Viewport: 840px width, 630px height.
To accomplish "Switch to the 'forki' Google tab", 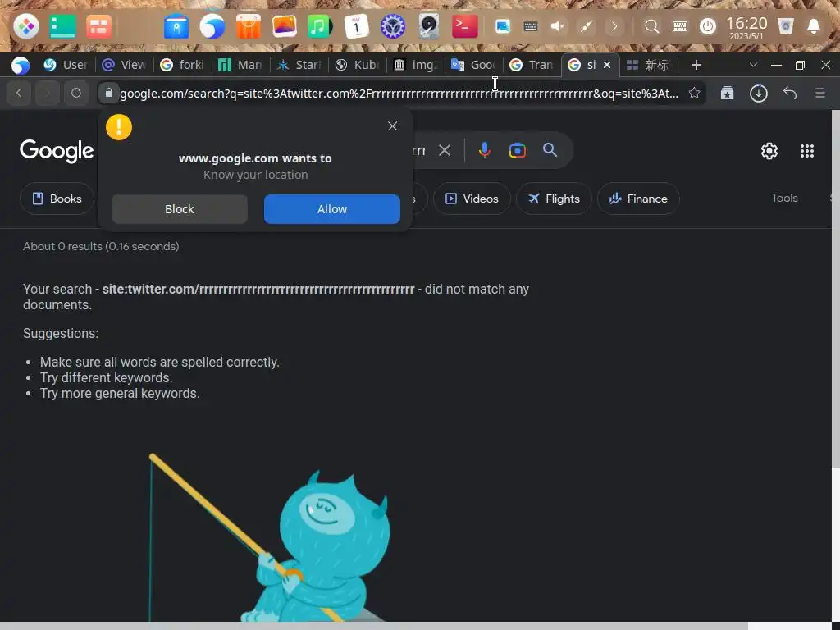I will click(182, 65).
